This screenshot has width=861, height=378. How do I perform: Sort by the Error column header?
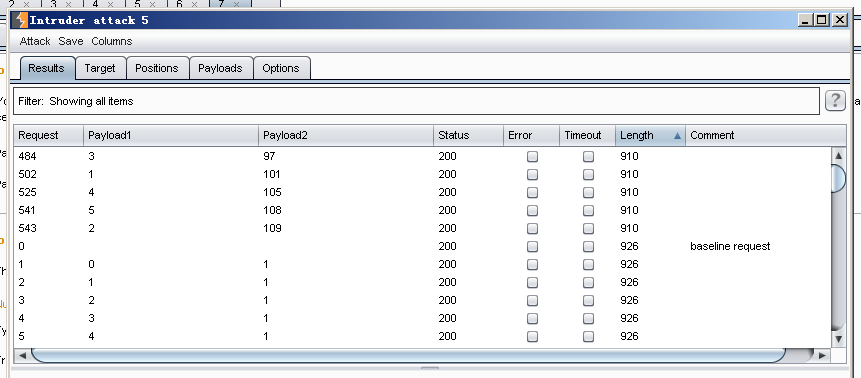point(532,135)
